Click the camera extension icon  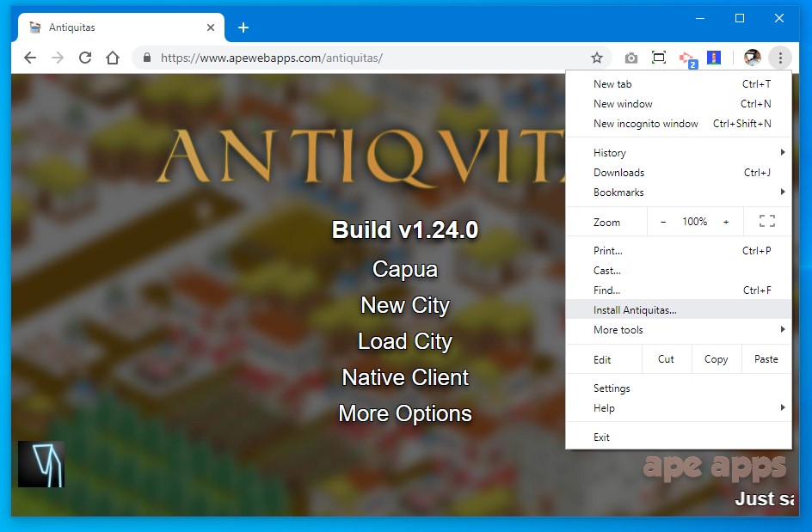(631, 58)
